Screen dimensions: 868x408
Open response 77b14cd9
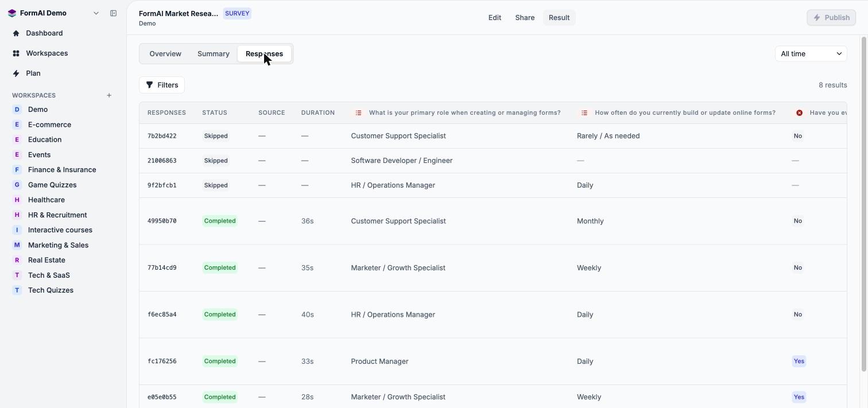162,268
